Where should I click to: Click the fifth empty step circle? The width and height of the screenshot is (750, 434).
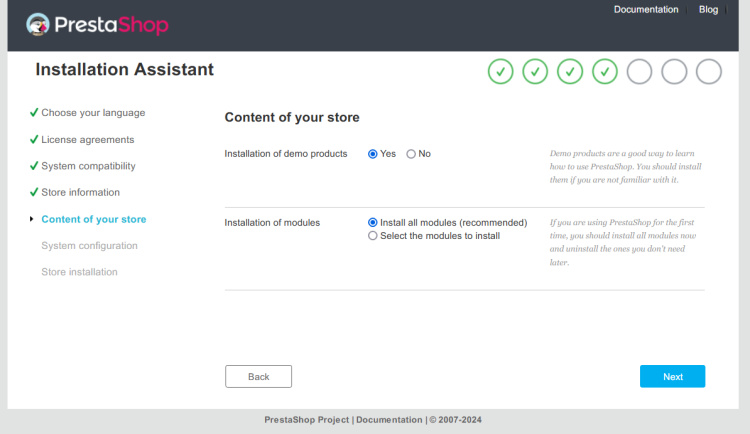[x=639, y=72]
